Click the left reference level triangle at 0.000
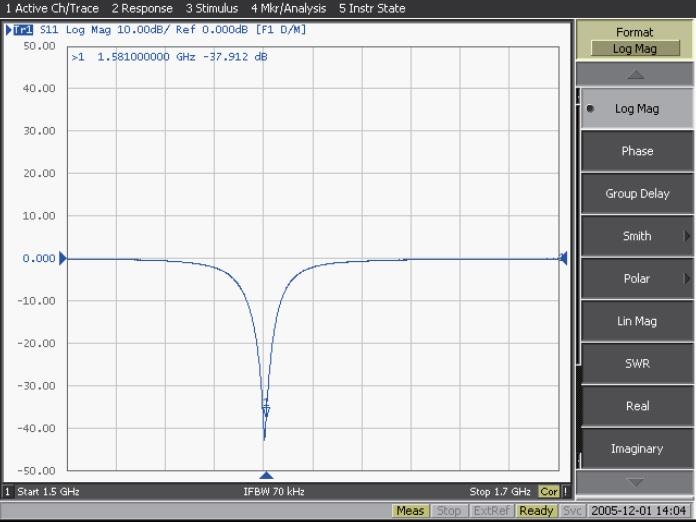696x522 pixels. [x=63, y=258]
